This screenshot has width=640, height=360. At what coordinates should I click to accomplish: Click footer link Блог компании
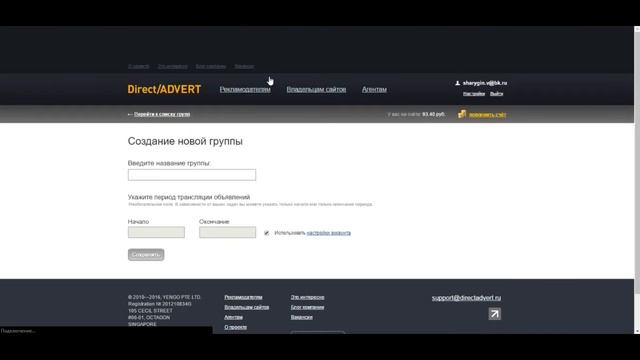click(x=307, y=307)
